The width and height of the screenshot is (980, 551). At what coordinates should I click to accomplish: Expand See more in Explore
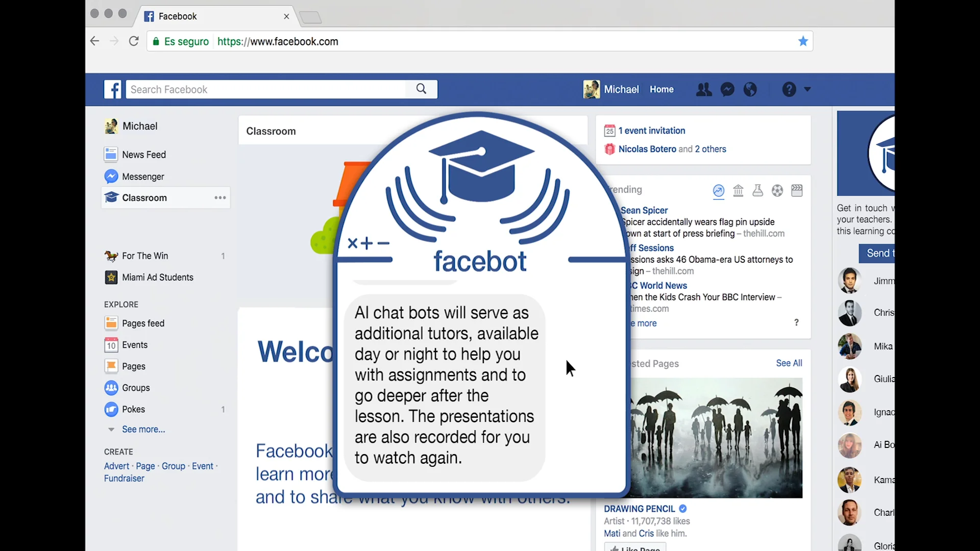pos(143,430)
